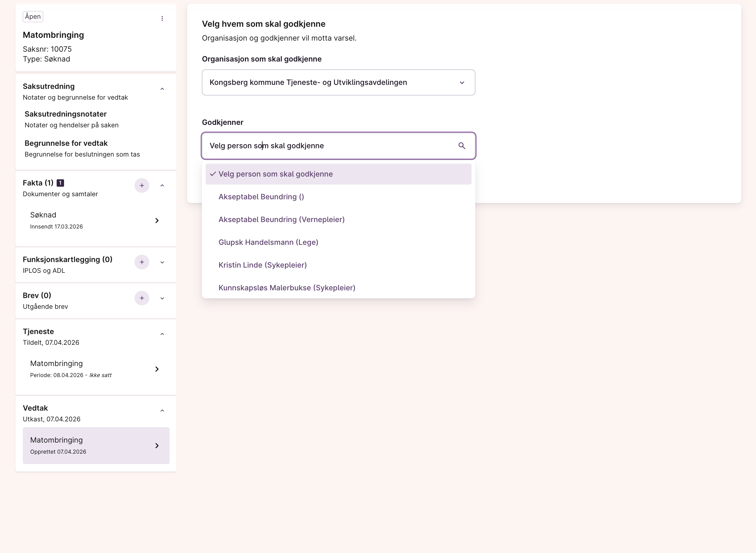Screen dimensions: 756x553
Task: Pick Akseptabel Beundring (Vernepleier) from list
Action: click(x=281, y=219)
